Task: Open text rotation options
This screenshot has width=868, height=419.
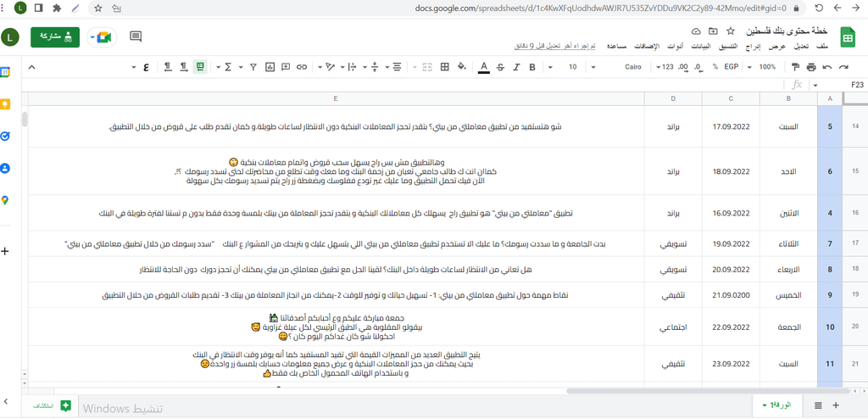Action: (331, 67)
